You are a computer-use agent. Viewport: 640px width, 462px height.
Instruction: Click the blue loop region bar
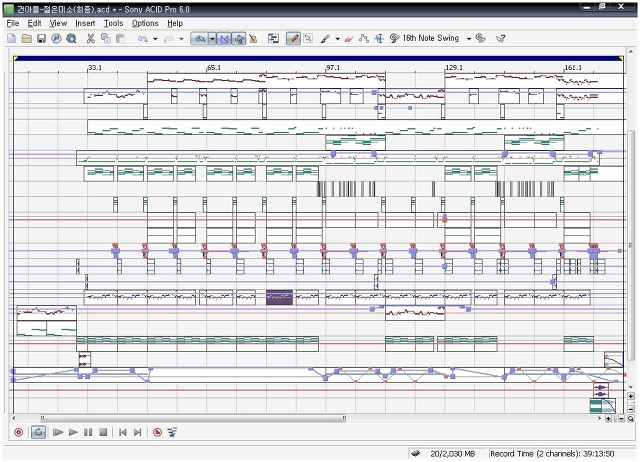[x=318, y=59]
